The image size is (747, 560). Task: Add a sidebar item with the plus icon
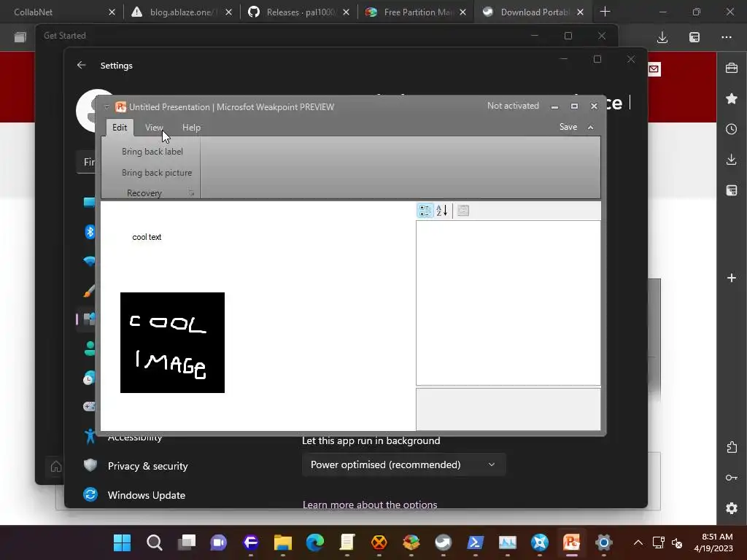(x=731, y=278)
